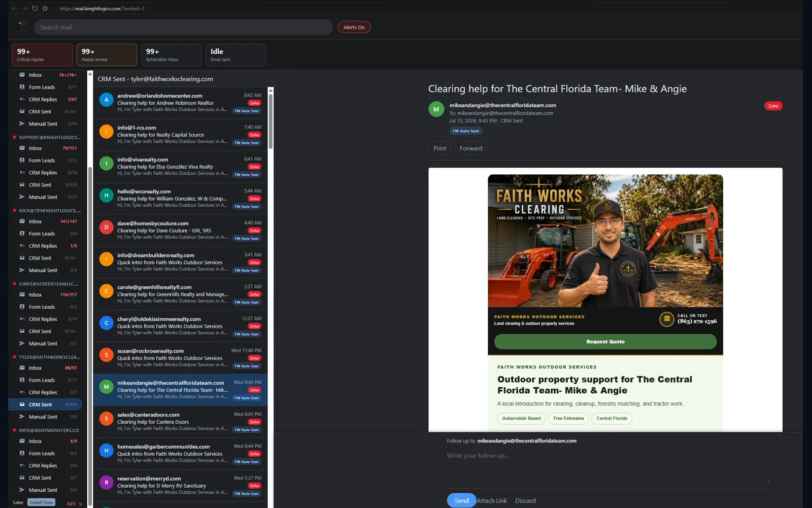
Task: Click the browser forward arrow
Action: pyautogui.click(x=24, y=8)
